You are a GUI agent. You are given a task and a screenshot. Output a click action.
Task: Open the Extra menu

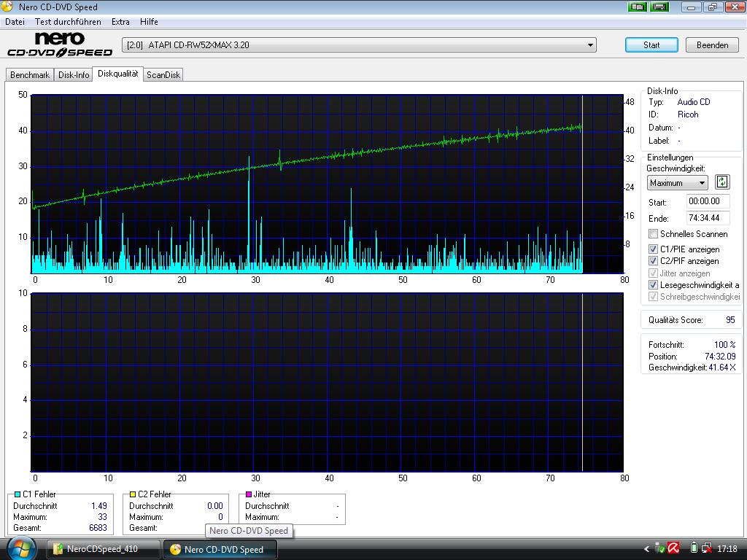pyautogui.click(x=120, y=22)
